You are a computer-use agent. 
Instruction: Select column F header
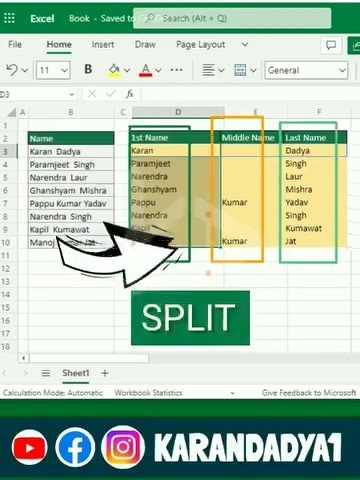tap(319, 112)
